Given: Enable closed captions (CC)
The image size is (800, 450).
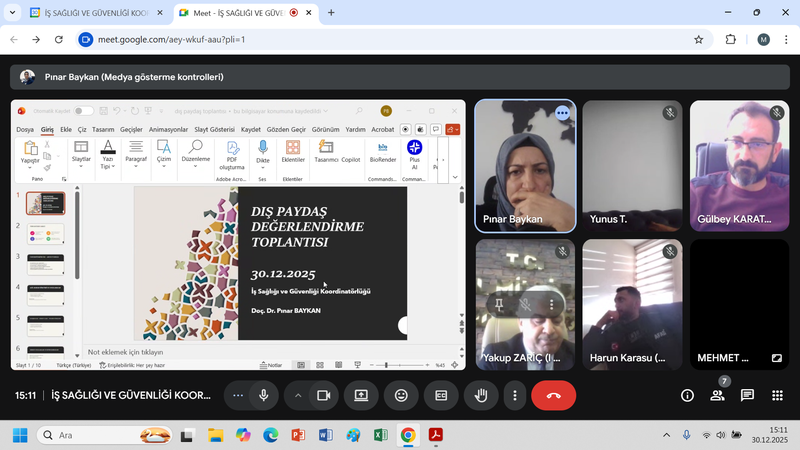Looking at the screenshot, I should (440, 395).
